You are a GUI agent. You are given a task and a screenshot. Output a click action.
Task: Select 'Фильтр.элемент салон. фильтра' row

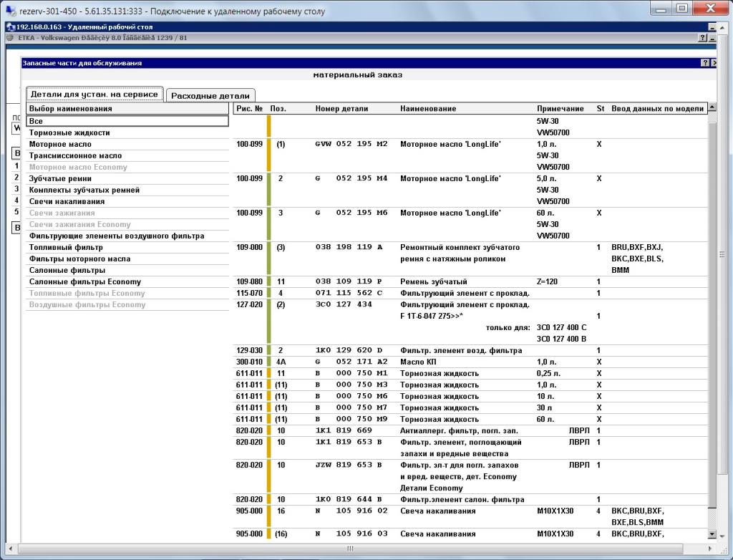pyautogui.click(x=470, y=499)
